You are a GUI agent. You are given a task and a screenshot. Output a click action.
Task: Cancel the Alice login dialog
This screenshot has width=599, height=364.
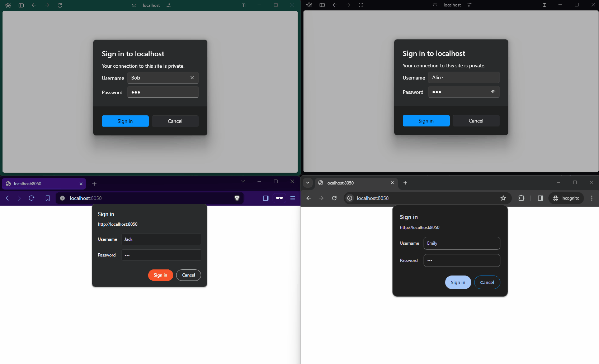(476, 121)
